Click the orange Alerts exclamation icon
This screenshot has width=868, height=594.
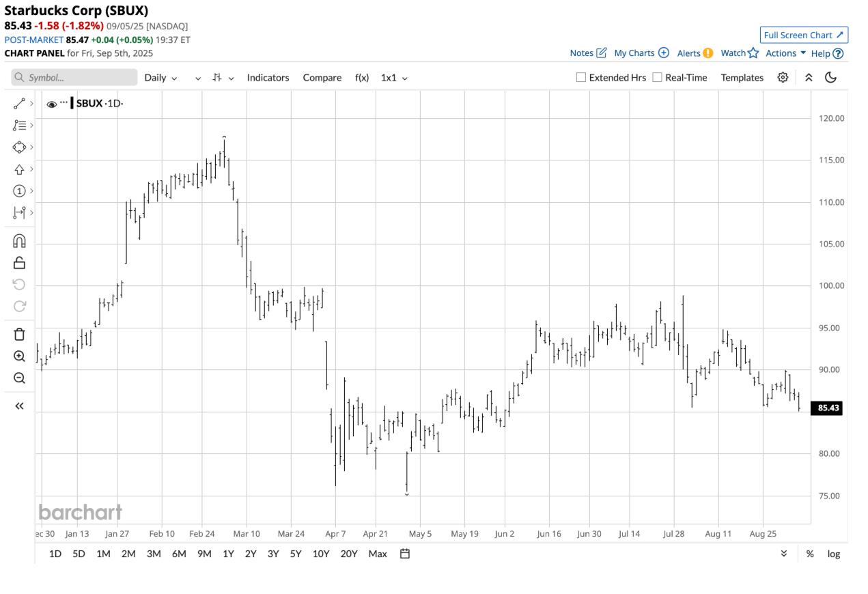pyautogui.click(x=708, y=53)
